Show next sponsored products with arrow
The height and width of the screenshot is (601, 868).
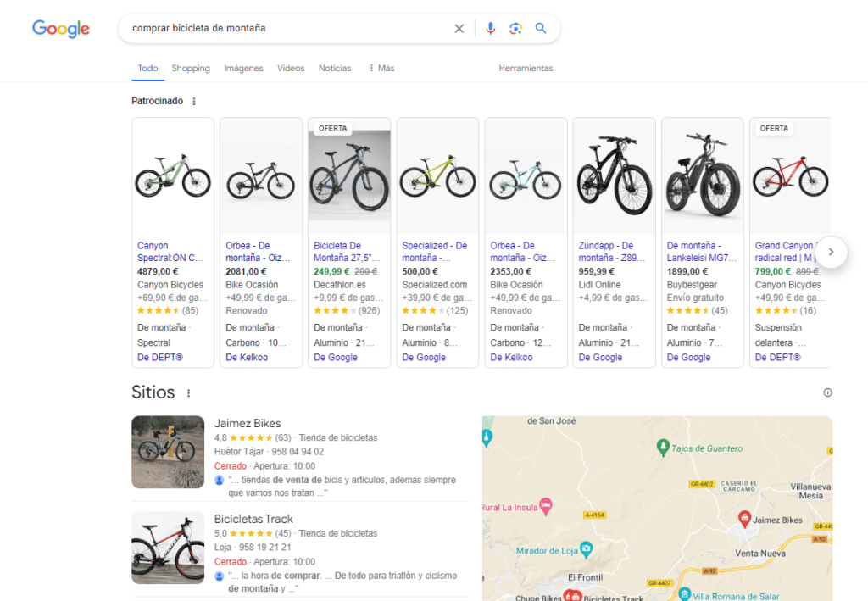[x=831, y=252]
